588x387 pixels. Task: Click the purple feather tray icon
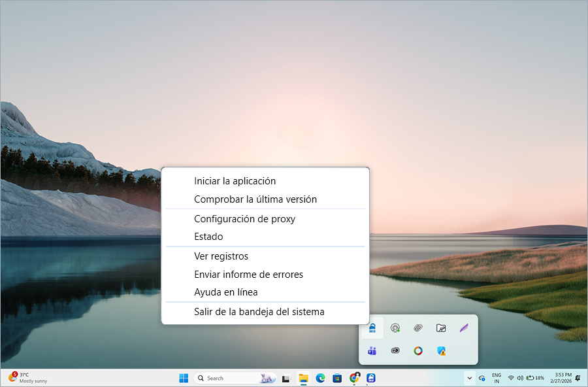(464, 328)
